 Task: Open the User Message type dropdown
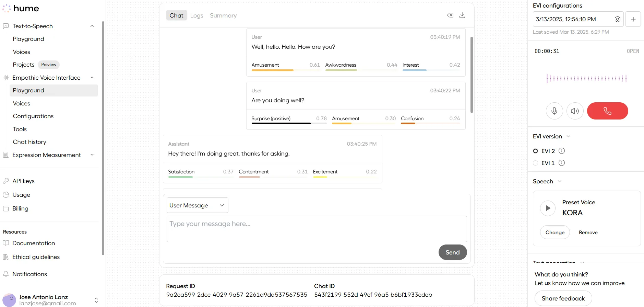tap(197, 205)
